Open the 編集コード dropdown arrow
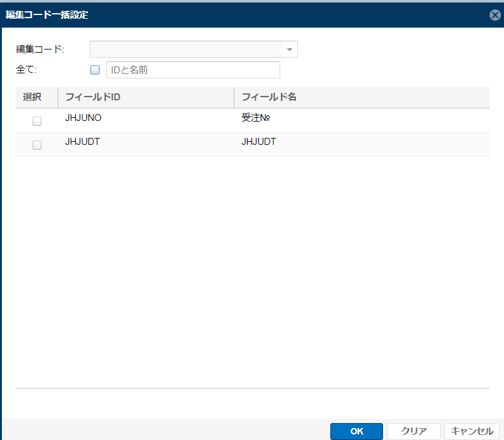 (x=289, y=49)
